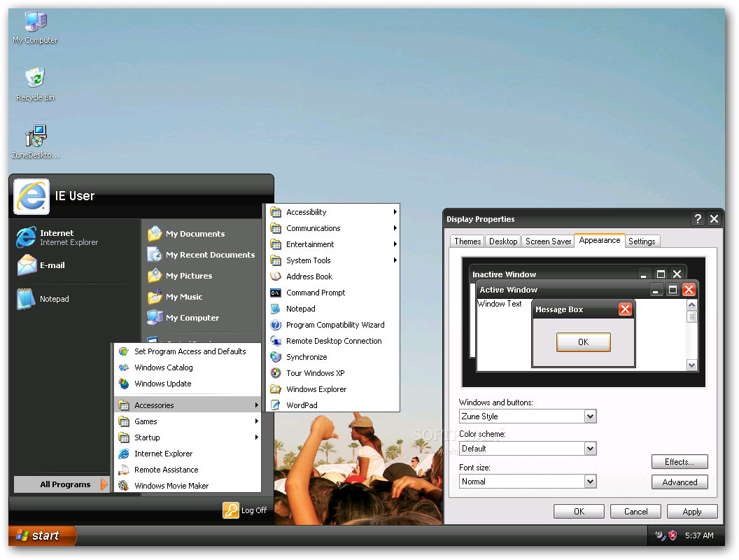Screen dimensions: 739x560
Task: Open My Documents folder in start menu
Action: (187, 233)
